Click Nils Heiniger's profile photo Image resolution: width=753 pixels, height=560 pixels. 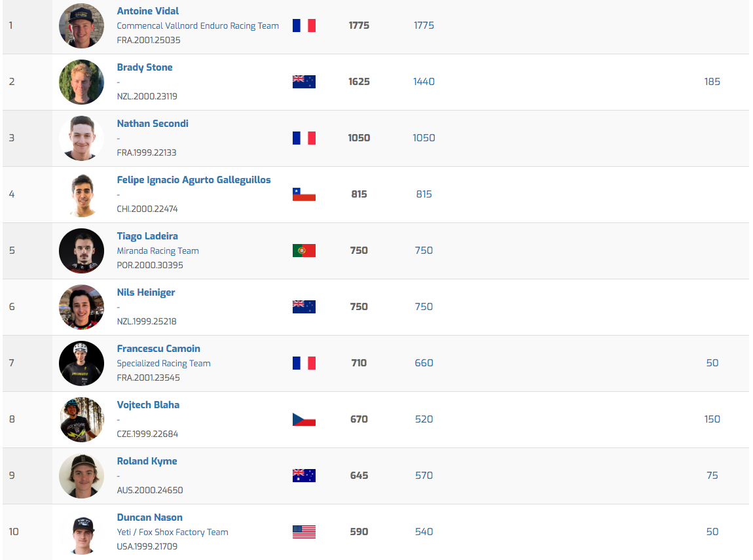(81, 307)
